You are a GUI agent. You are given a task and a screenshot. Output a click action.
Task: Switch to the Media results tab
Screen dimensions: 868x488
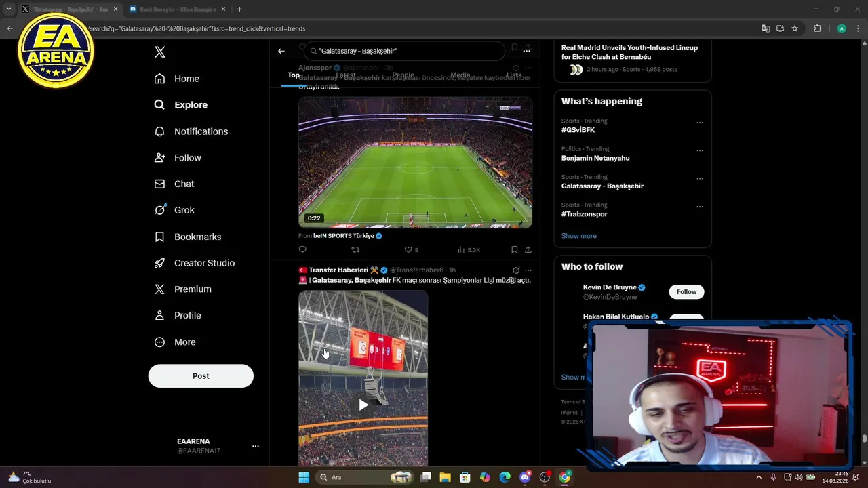460,75
